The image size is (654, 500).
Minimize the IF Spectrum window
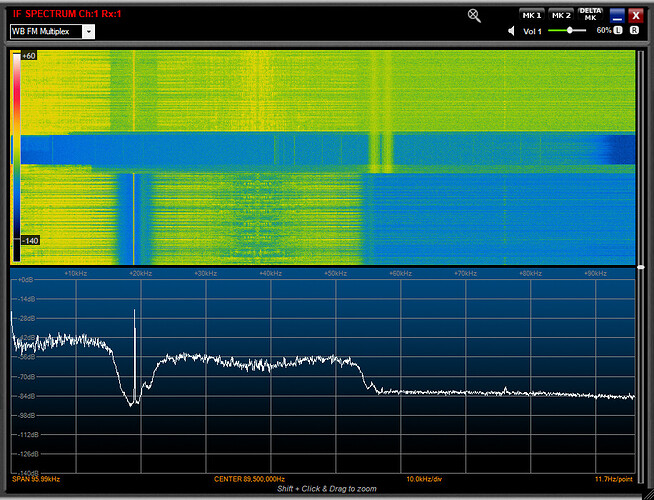(617, 15)
